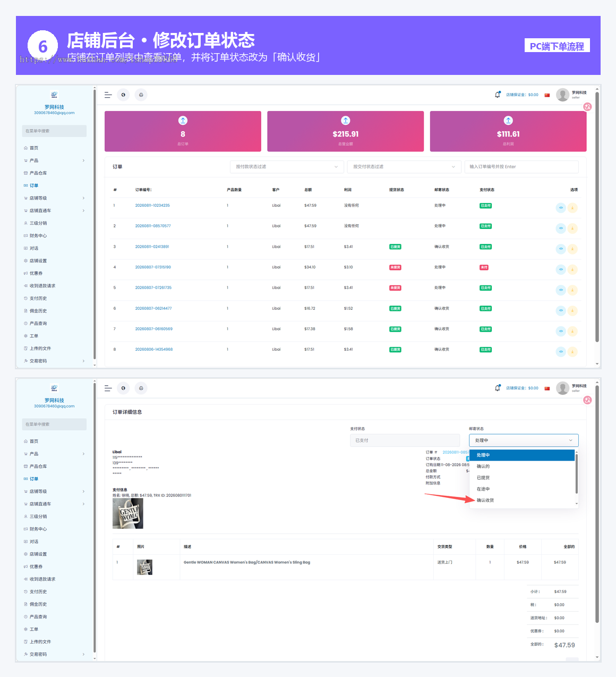
Task: Click the pink translate badge on the order details screen
Action: point(587,400)
